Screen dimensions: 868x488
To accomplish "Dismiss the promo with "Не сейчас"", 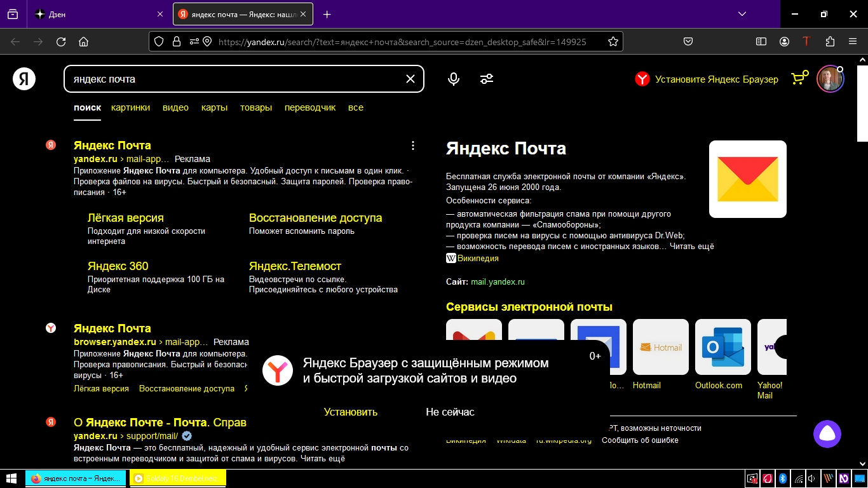I will pos(450,412).
